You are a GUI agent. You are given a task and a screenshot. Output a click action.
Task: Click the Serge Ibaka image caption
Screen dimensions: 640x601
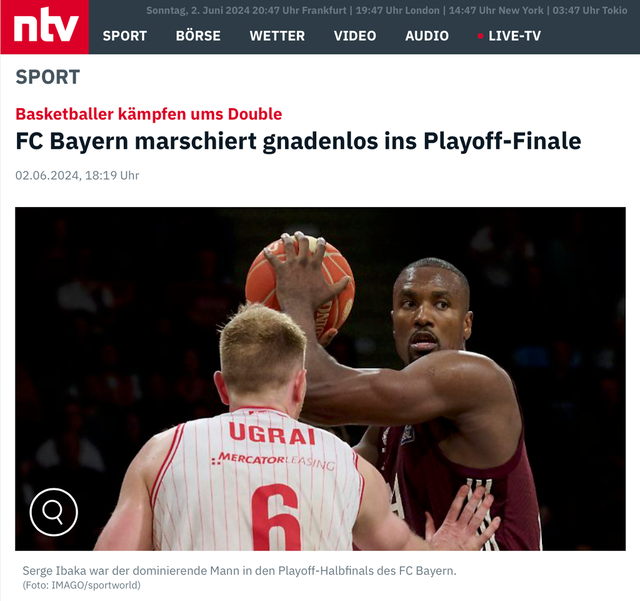coord(239,570)
